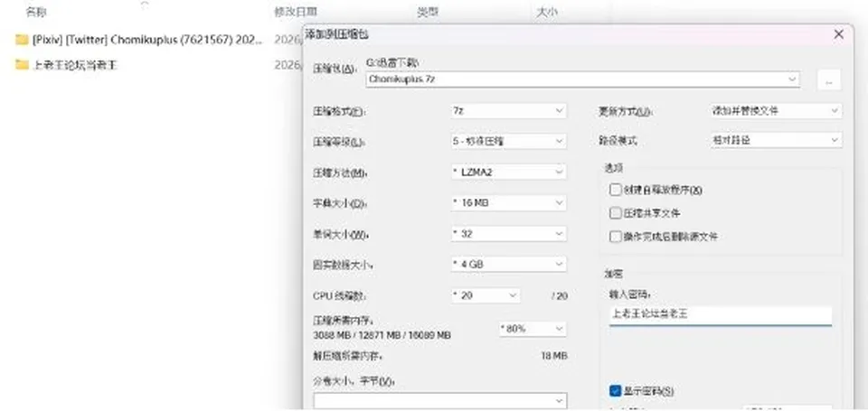
Task: Click the 压缩所需内存 label
Action: (x=344, y=321)
